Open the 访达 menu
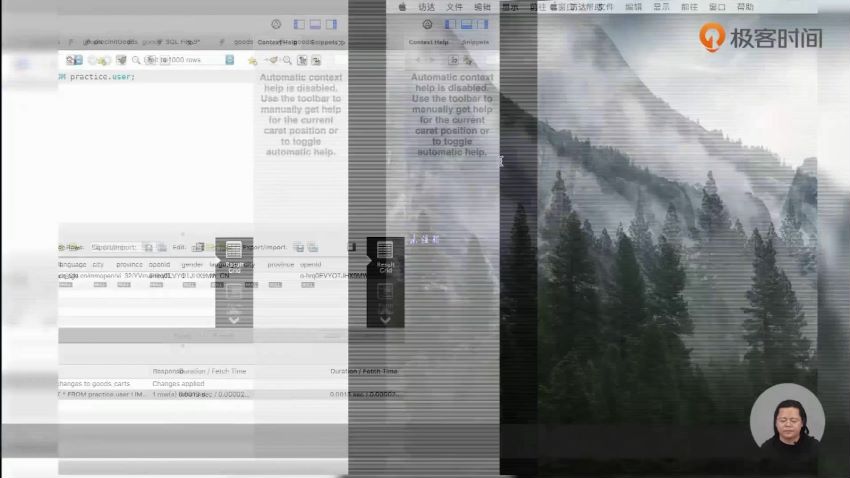The height and width of the screenshot is (478, 850). click(426, 7)
